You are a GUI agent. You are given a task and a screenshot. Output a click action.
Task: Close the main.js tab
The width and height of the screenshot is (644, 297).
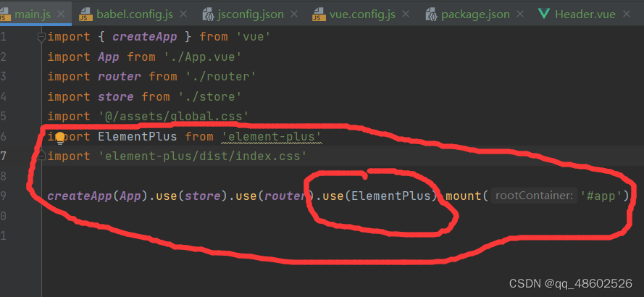point(61,14)
